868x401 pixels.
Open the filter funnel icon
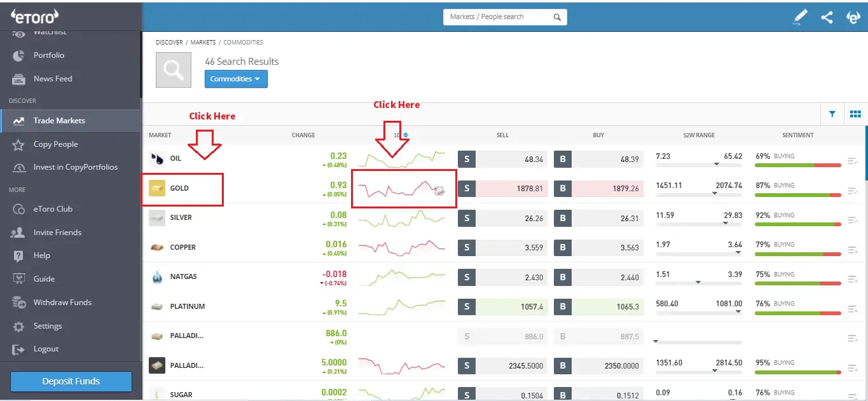point(832,114)
